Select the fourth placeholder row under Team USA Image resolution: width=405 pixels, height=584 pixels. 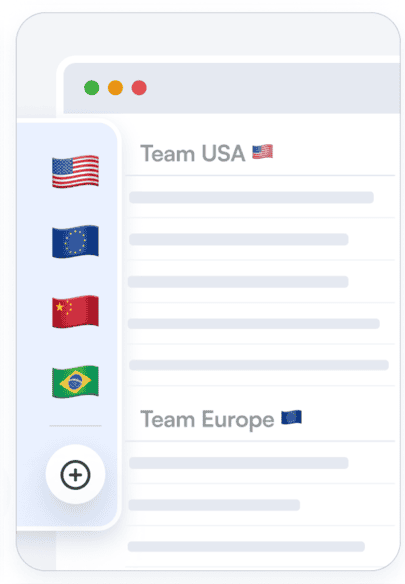coord(254,323)
